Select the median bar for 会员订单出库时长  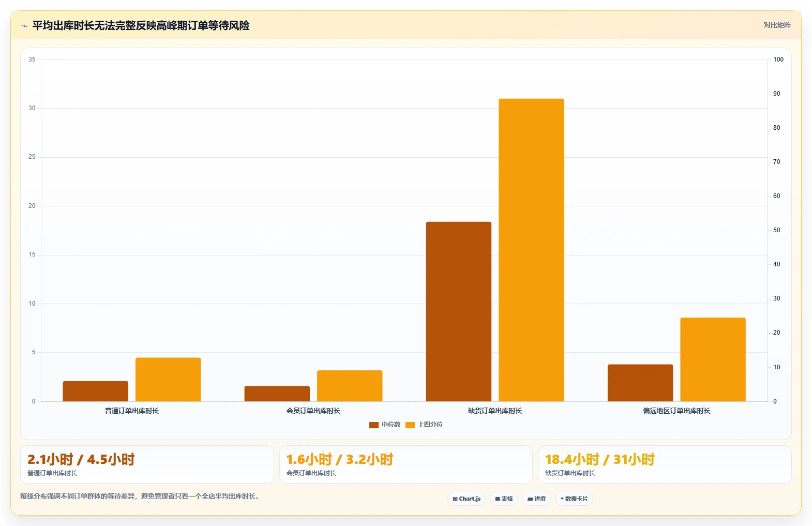click(277, 394)
